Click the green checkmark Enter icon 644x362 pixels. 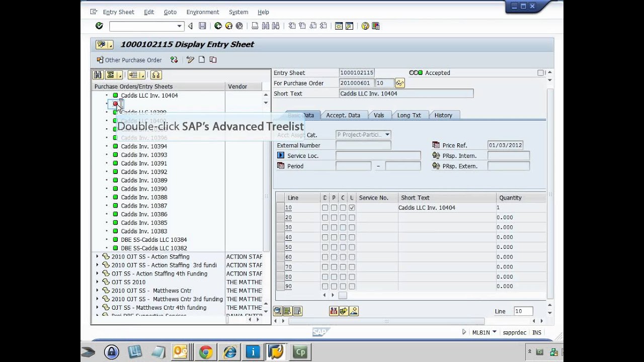pyautogui.click(x=99, y=26)
